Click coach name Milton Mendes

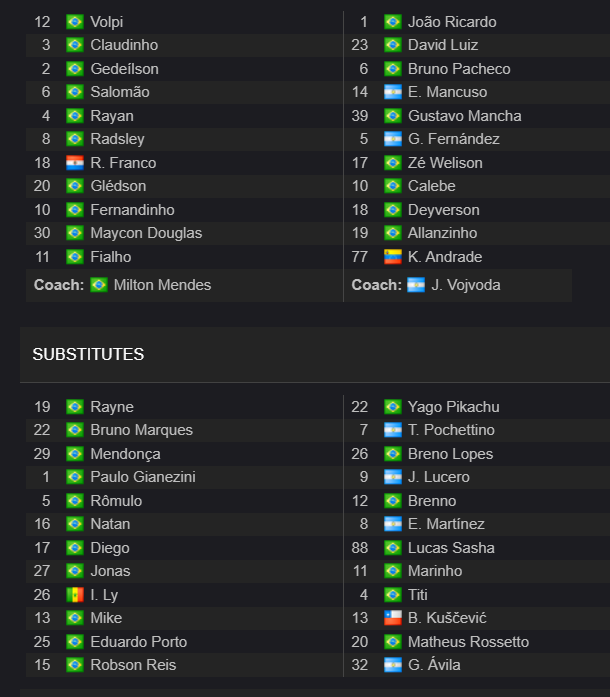162,285
